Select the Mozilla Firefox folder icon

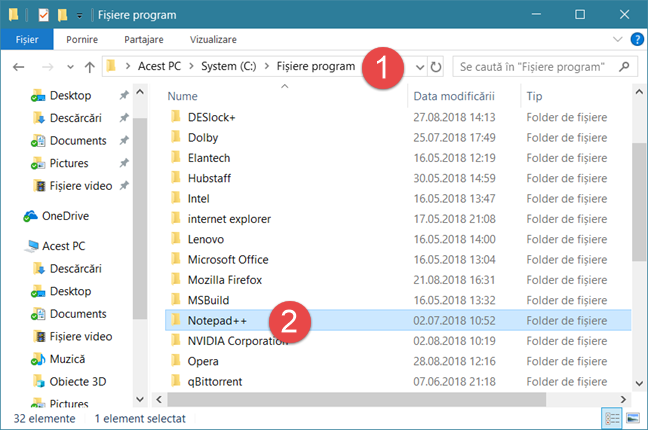pyautogui.click(x=176, y=279)
